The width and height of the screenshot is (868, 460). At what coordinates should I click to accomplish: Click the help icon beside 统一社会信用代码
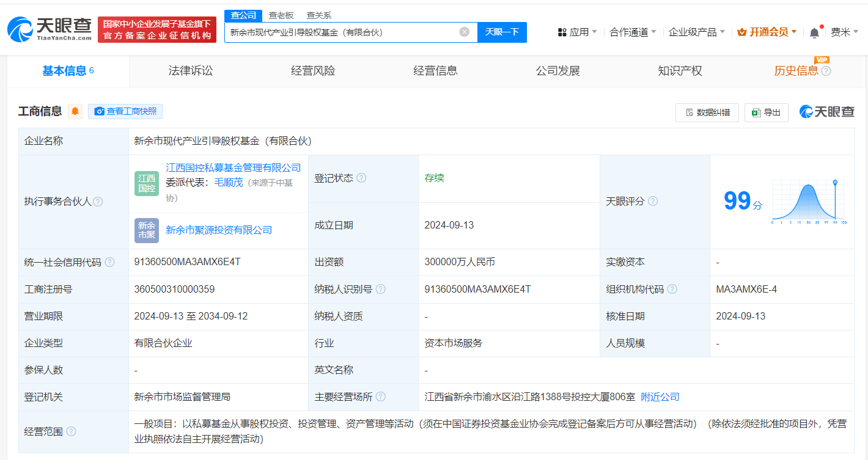point(109,262)
